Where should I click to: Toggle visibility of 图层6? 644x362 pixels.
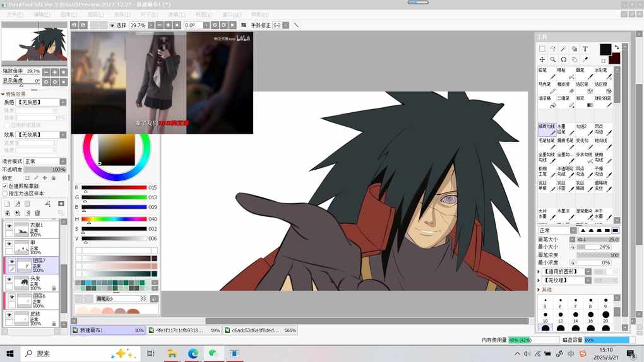pos(12,297)
